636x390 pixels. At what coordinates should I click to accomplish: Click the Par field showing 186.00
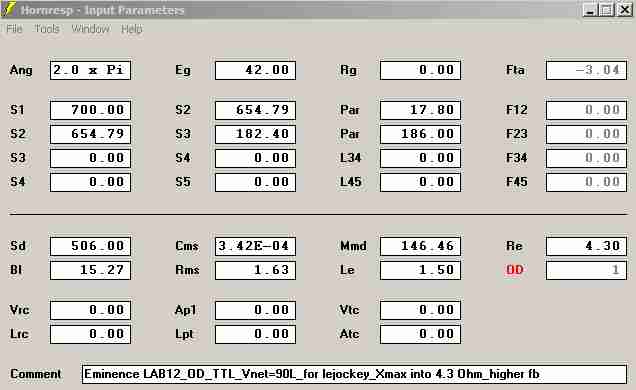pos(421,134)
